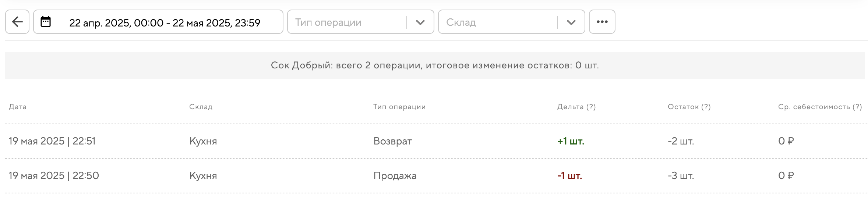Click the Дата column header
This screenshot has height=200, width=868.
18,107
